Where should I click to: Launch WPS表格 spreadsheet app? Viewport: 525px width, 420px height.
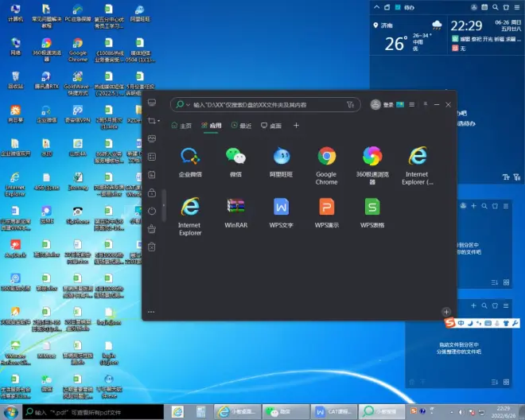point(371,208)
